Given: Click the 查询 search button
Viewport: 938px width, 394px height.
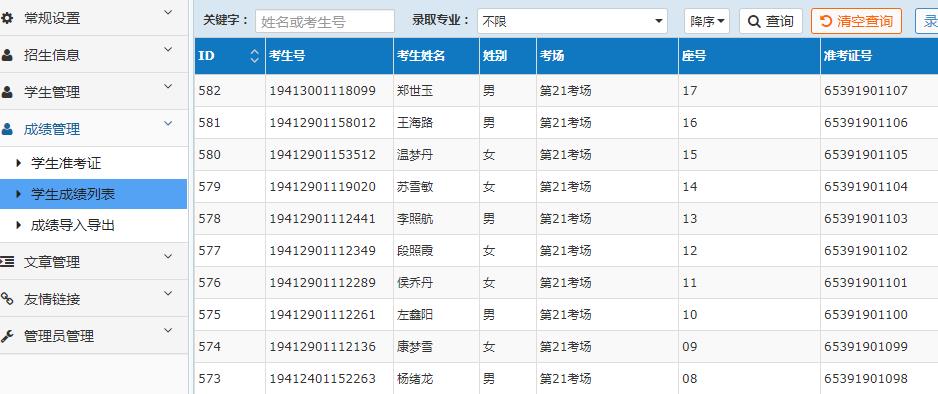Looking at the screenshot, I should (770, 22).
